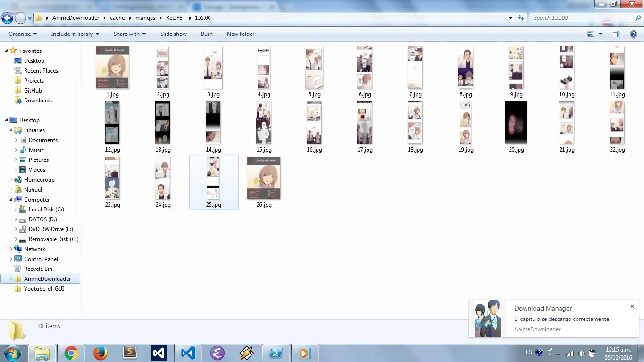Close the Download Manager notification
The width and height of the screenshot is (644, 362).
(632, 306)
